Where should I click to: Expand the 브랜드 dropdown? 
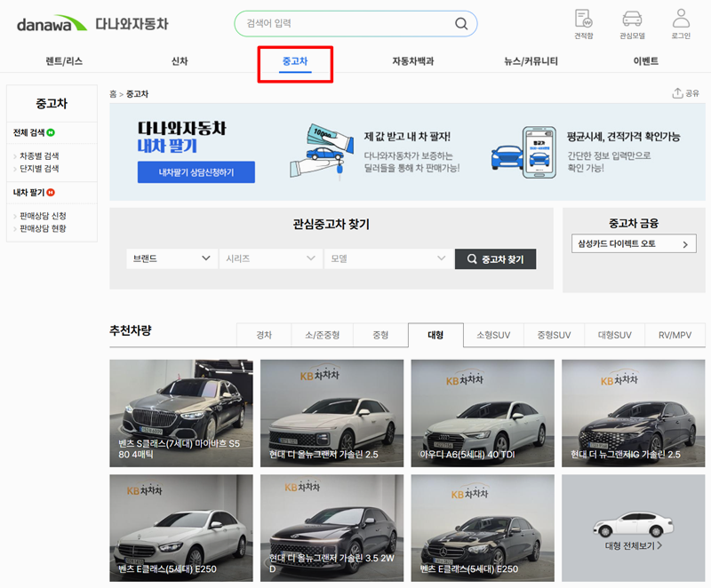[172, 258]
